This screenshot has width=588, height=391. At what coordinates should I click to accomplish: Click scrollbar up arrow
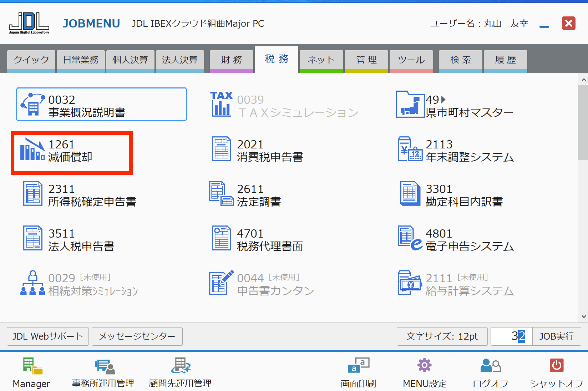[x=584, y=80]
